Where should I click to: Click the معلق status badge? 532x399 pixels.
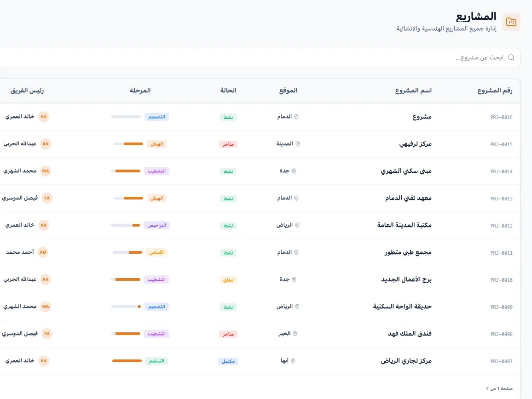[228, 279]
